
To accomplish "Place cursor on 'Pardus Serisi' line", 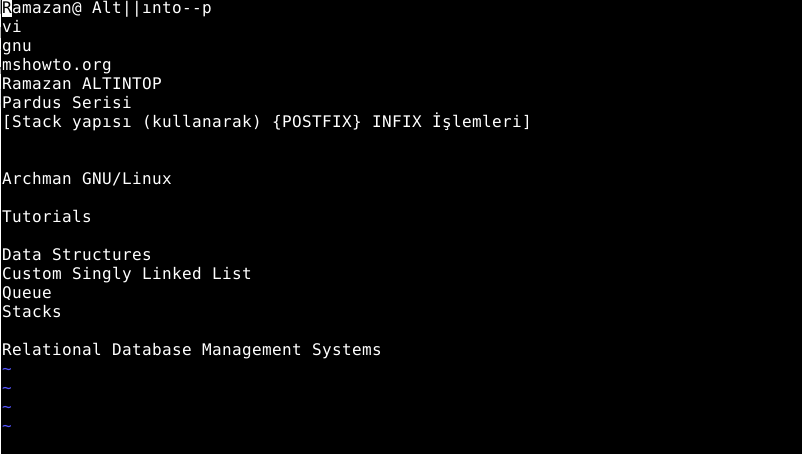I will point(66,102).
